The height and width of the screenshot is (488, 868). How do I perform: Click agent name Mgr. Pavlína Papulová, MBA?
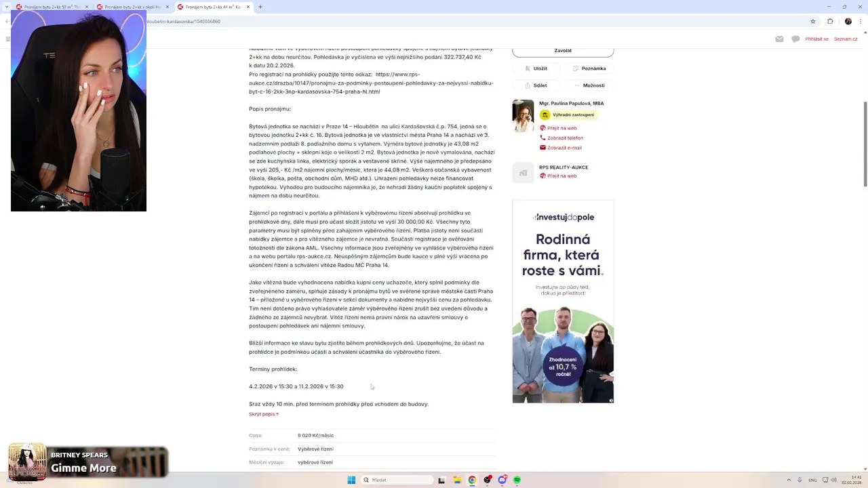click(x=571, y=104)
